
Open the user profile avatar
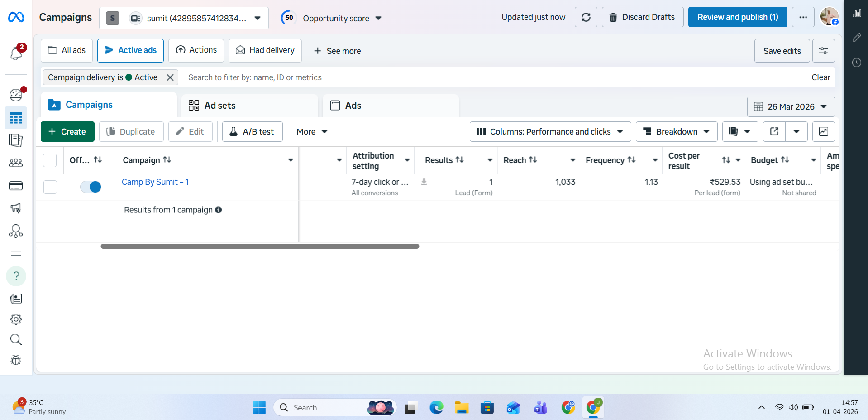[830, 17]
